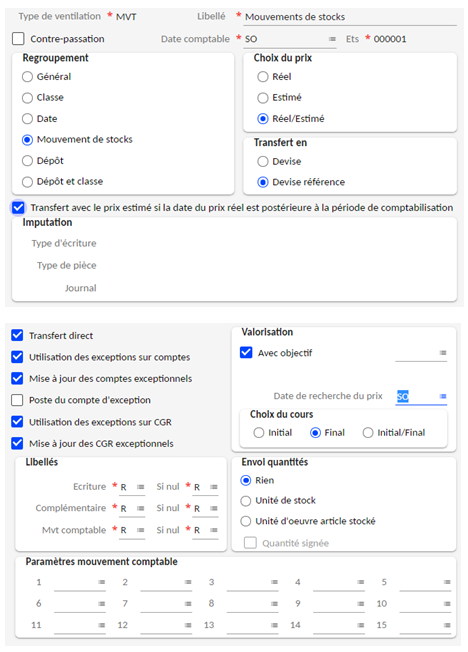Open the Avec objectif lookup list icon
Screen dimensions: 468x652
tap(443, 353)
